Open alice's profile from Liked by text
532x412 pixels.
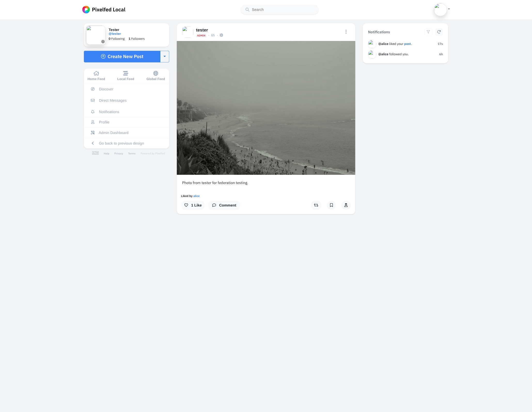click(196, 196)
